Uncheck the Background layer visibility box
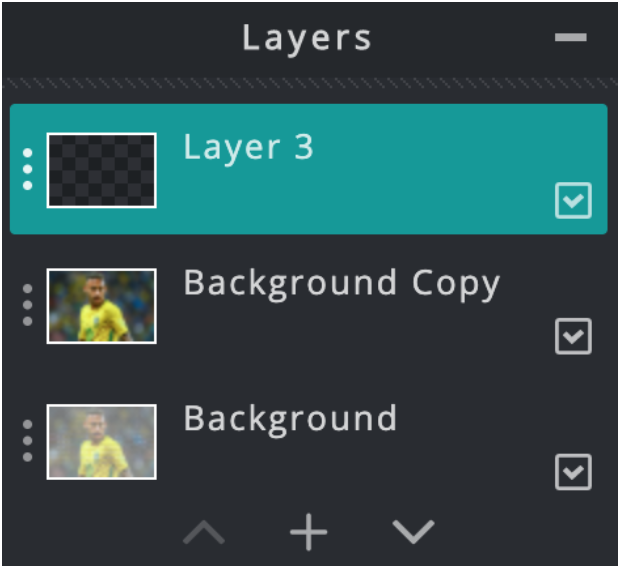 point(573,472)
